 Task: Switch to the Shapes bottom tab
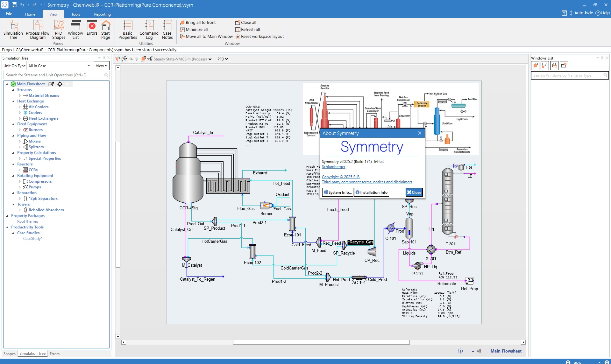pyautogui.click(x=10, y=354)
